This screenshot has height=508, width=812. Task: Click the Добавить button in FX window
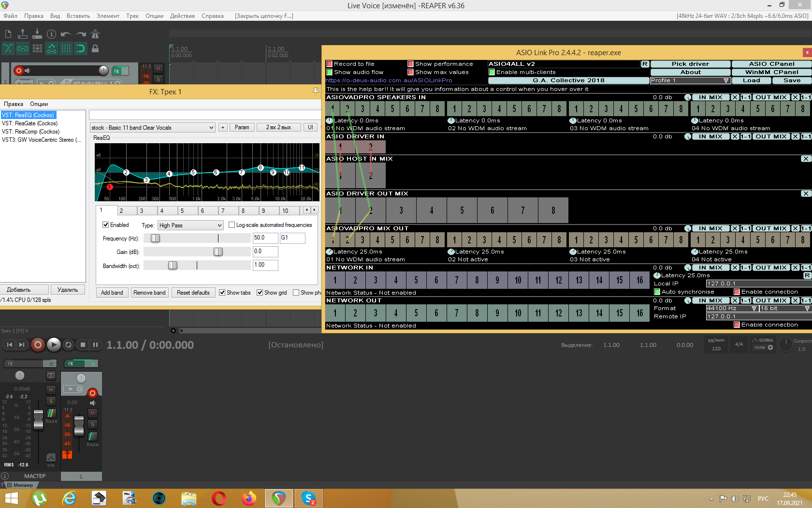point(24,290)
